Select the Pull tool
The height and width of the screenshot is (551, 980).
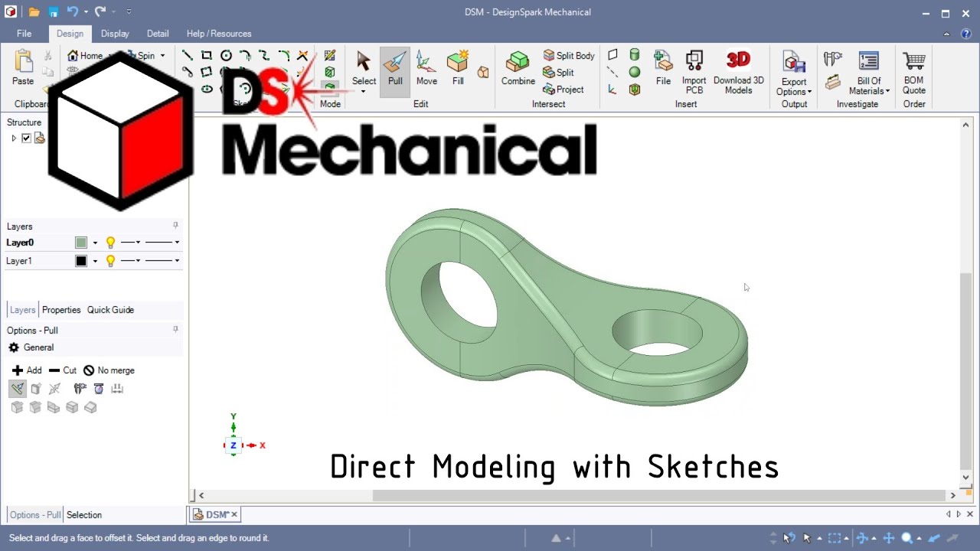pyautogui.click(x=395, y=70)
